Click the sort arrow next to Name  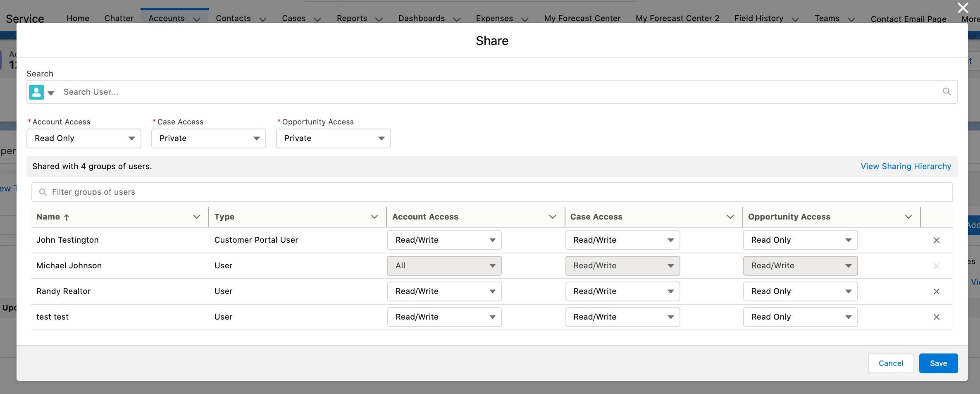coord(66,217)
